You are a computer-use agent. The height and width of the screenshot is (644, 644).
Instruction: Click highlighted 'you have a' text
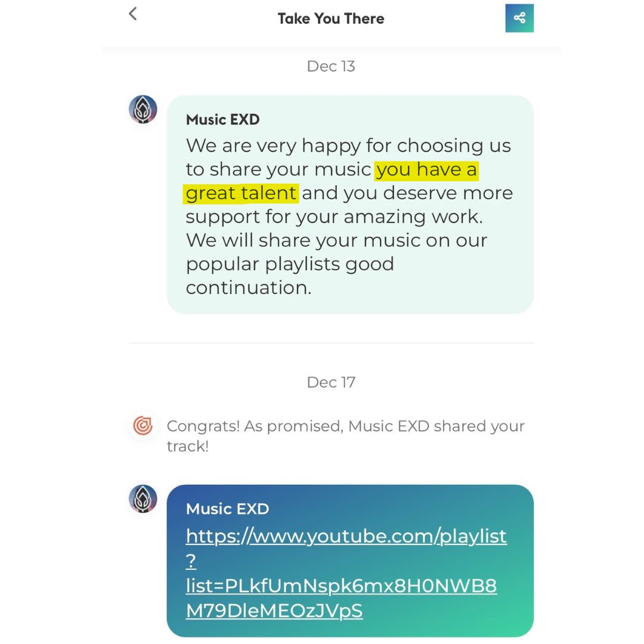coord(426,169)
